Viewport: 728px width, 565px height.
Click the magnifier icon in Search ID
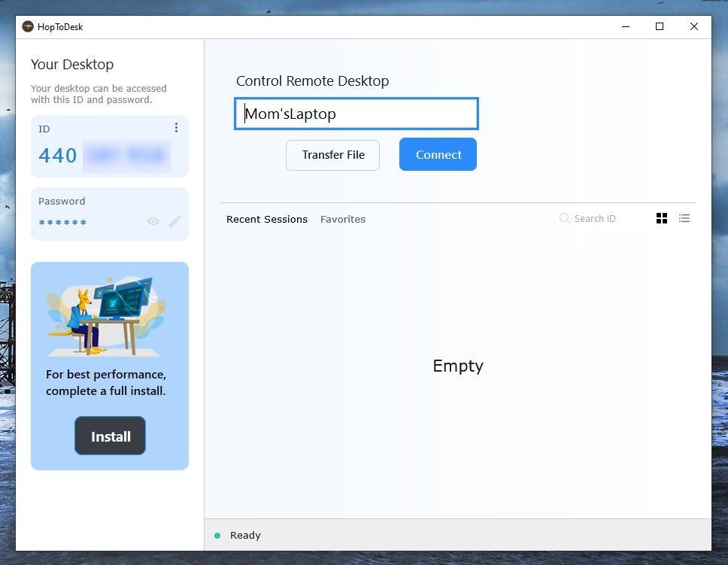coord(564,218)
